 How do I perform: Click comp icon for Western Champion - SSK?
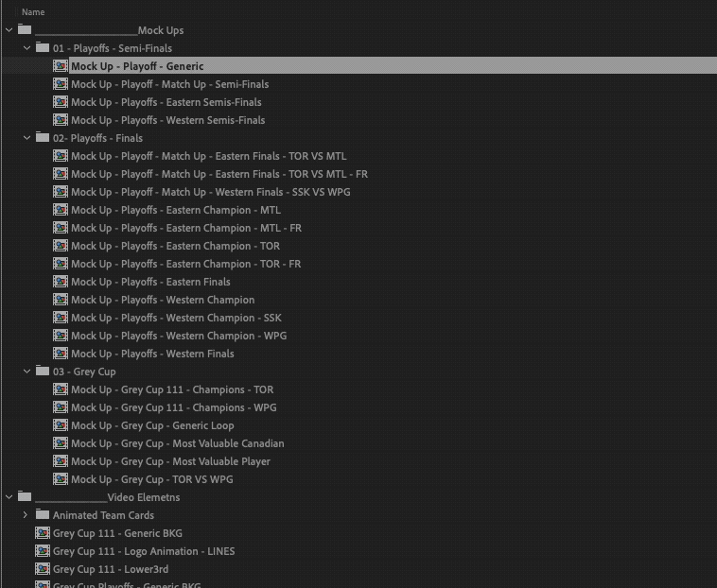click(x=61, y=318)
